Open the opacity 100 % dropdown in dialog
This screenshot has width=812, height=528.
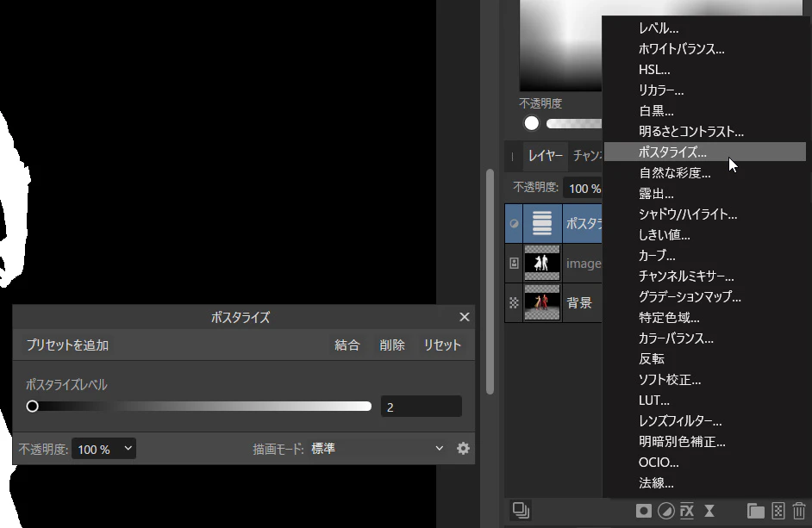click(x=103, y=449)
